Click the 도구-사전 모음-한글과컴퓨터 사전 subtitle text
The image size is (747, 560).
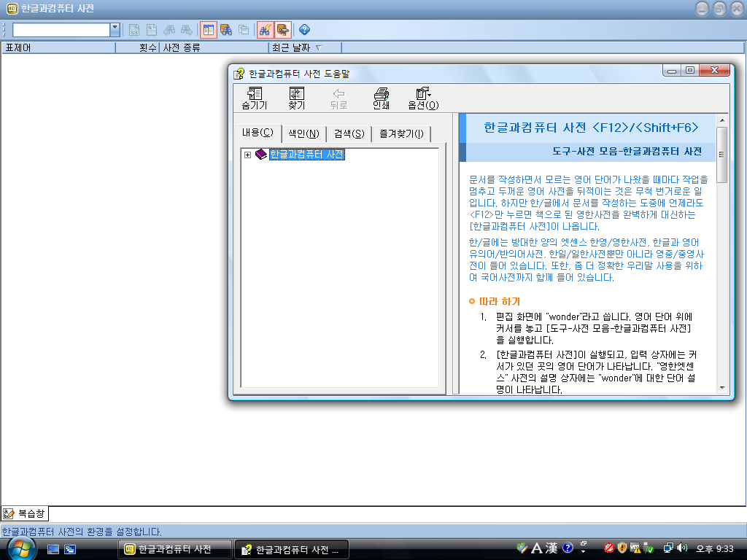coord(627,152)
